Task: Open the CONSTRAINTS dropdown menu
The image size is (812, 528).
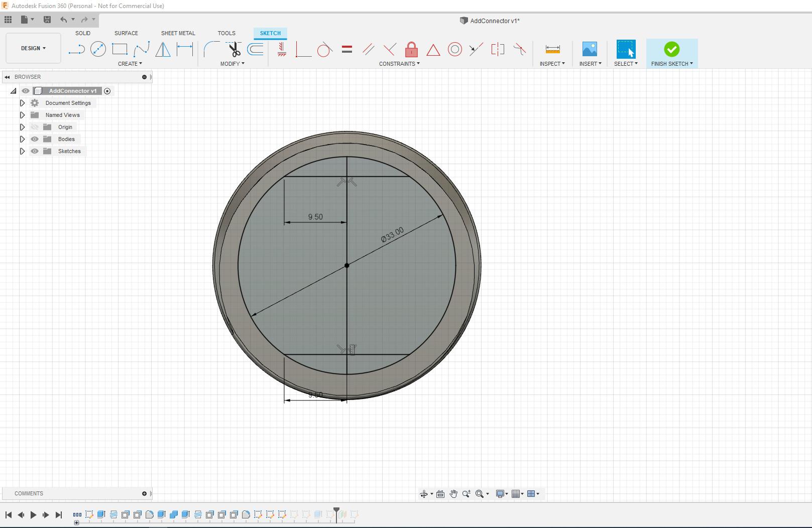Action: pyautogui.click(x=399, y=64)
